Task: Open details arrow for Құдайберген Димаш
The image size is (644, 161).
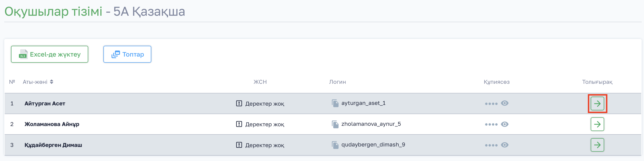Action: [x=597, y=145]
